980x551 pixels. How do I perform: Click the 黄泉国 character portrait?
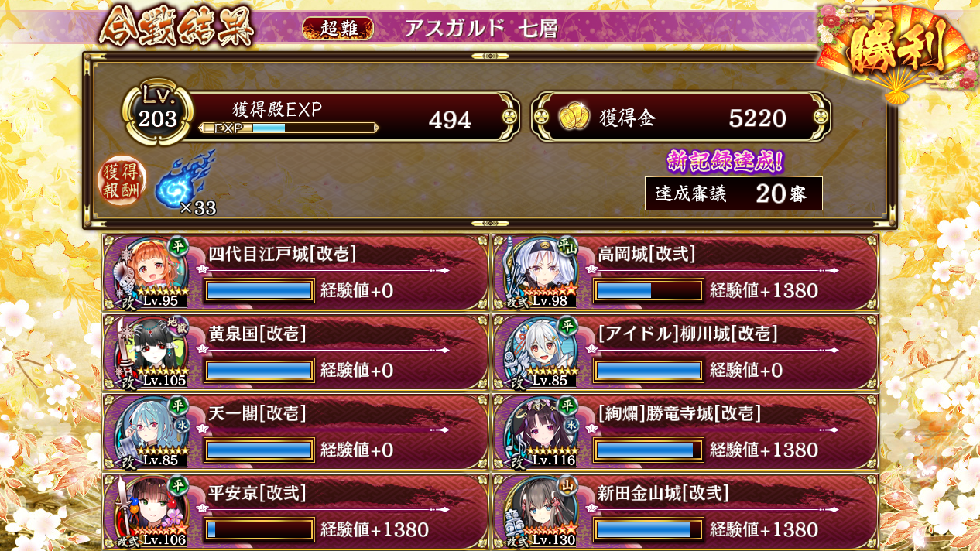click(x=149, y=353)
